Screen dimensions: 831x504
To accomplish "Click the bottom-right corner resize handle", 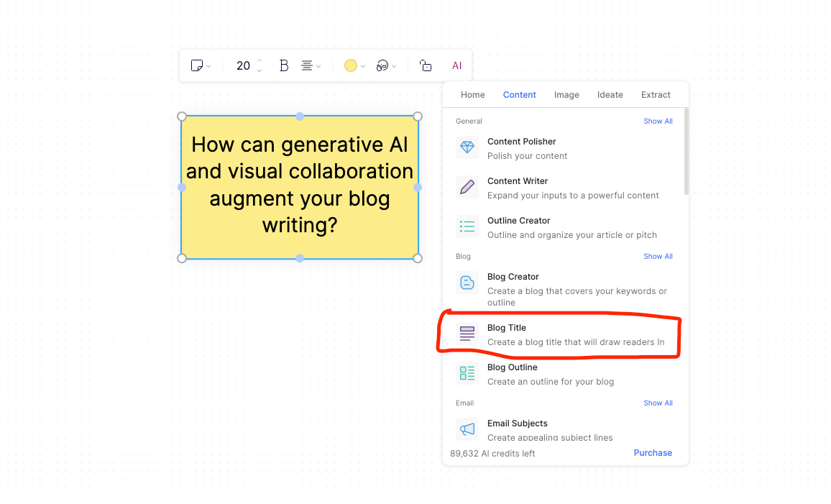I will tap(418, 258).
